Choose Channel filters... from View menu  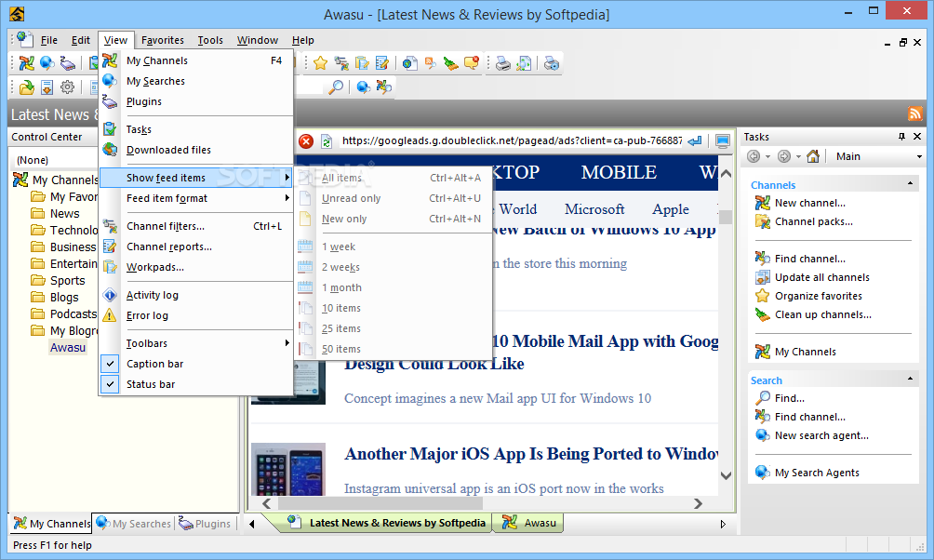196,226
